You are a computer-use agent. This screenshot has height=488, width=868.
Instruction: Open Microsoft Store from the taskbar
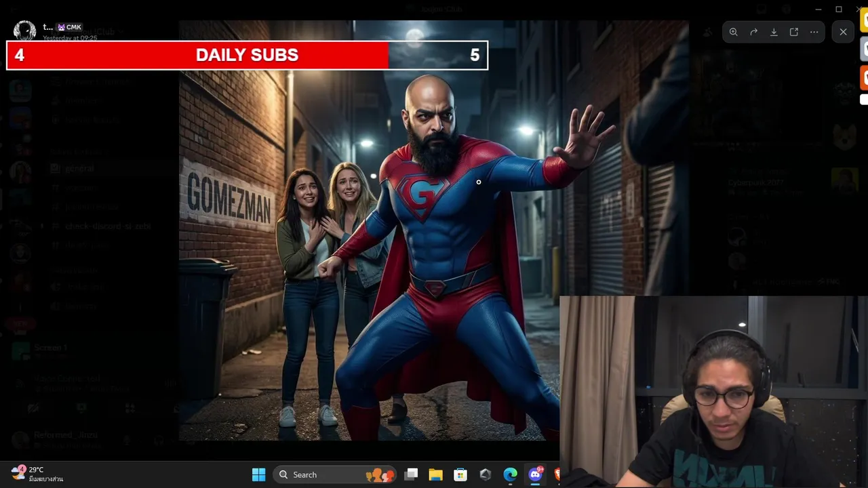(460, 474)
